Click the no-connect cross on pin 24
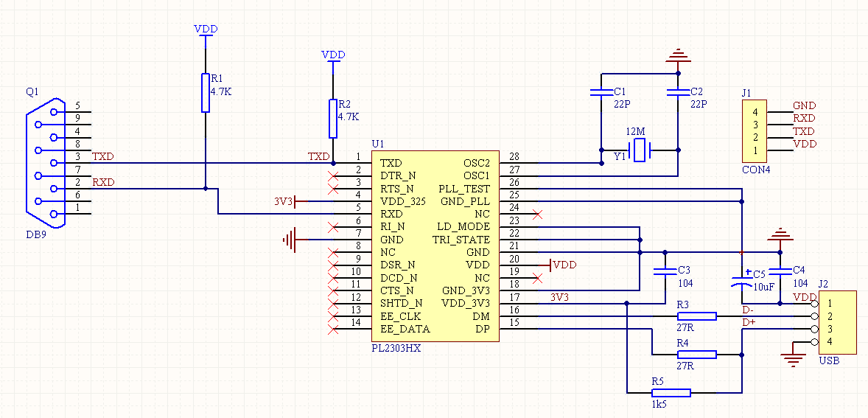868x418 pixels. [536, 214]
